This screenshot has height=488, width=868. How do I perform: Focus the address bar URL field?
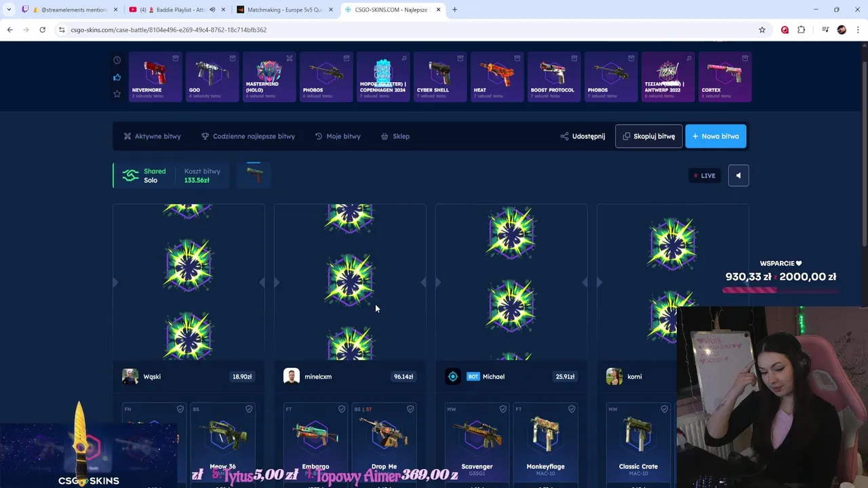click(407, 30)
